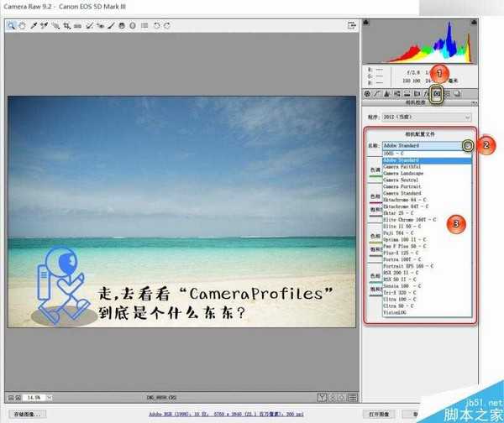Screen dimensions: 504x423
Task: Select Elite Chrome 160T - C profile
Action: (x=428, y=220)
